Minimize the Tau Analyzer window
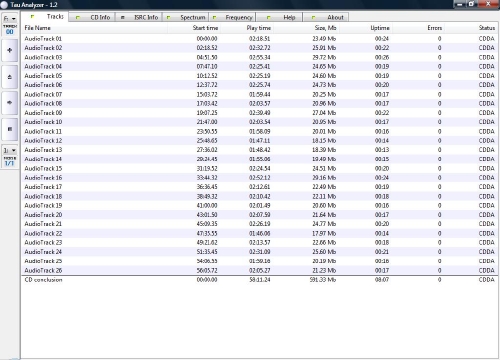The height and width of the screenshot is (360, 500). pyautogui.click(x=460, y=4)
